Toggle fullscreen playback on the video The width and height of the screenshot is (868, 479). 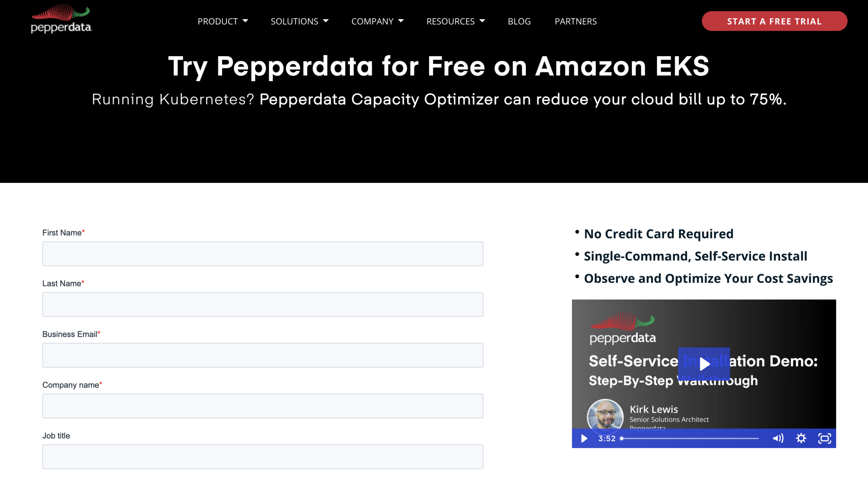pos(824,438)
